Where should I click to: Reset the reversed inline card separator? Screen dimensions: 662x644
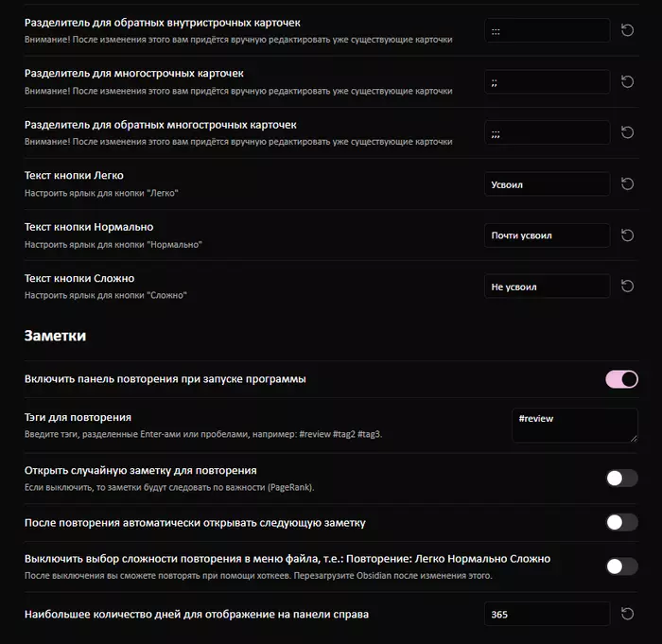[x=627, y=30]
